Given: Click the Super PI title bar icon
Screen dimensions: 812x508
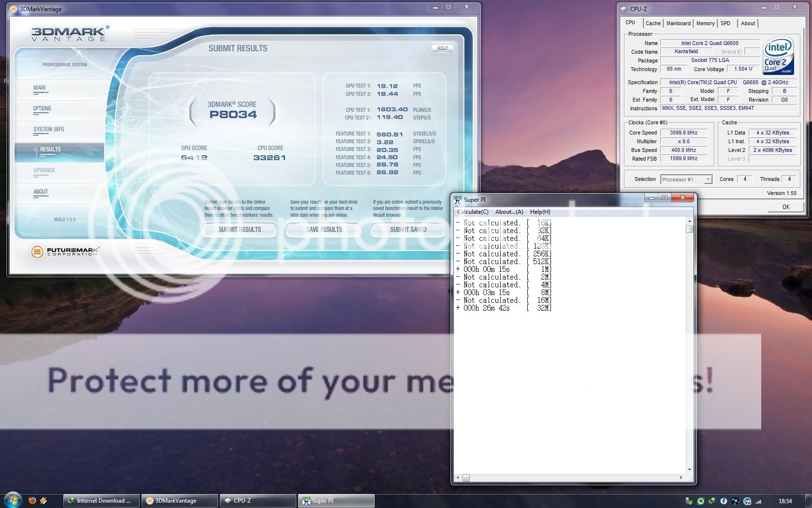Looking at the screenshot, I should (458, 198).
